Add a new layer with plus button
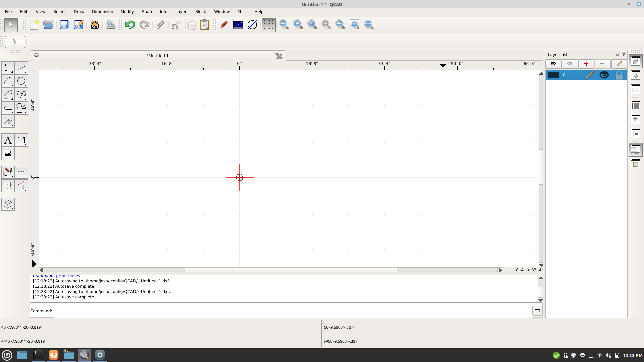 pyautogui.click(x=586, y=64)
